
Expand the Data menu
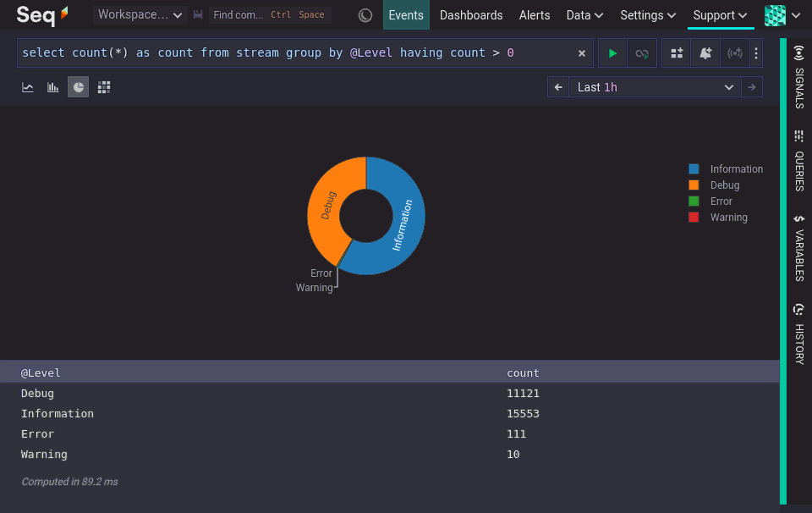(x=584, y=15)
